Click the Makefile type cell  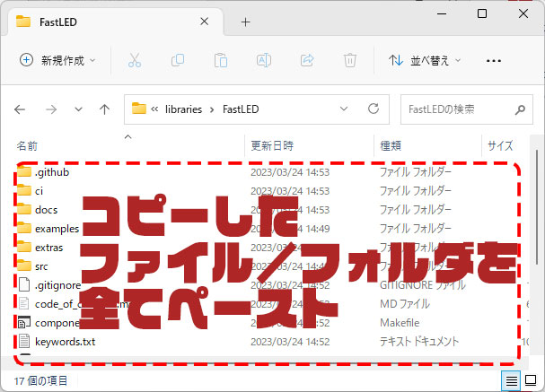pyautogui.click(x=400, y=323)
